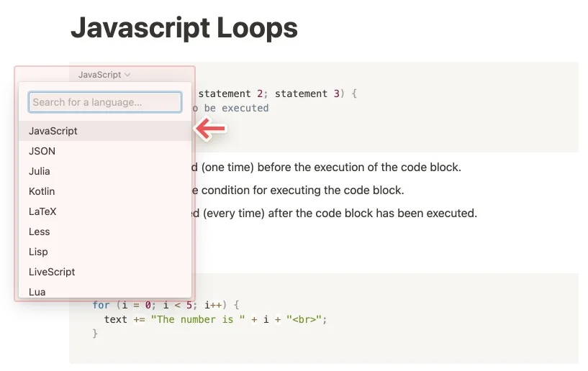
Task: Select the LaTeX language option
Action: (x=42, y=211)
